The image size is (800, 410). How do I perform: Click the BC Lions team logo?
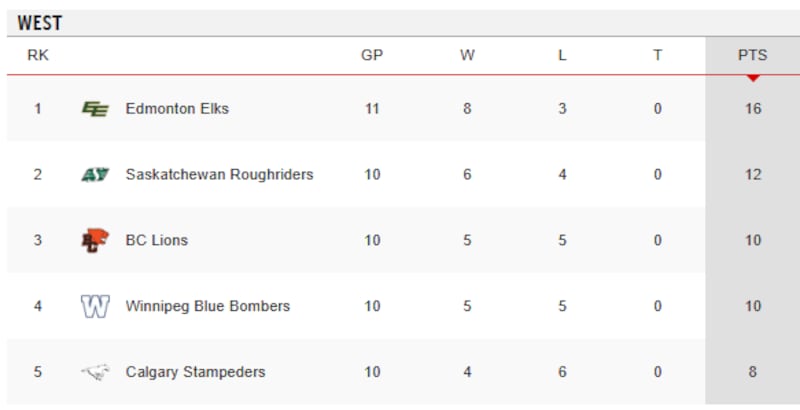pos(95,240)
